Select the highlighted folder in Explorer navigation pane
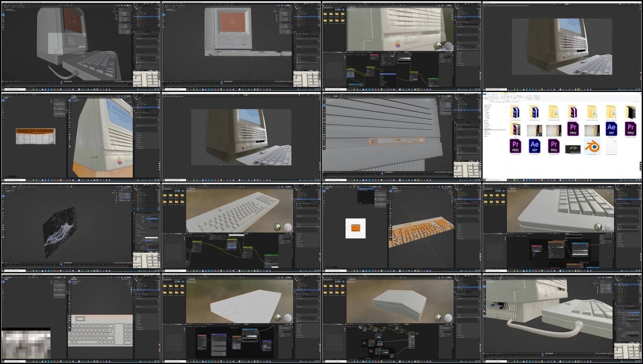 [x=495, y=130]
